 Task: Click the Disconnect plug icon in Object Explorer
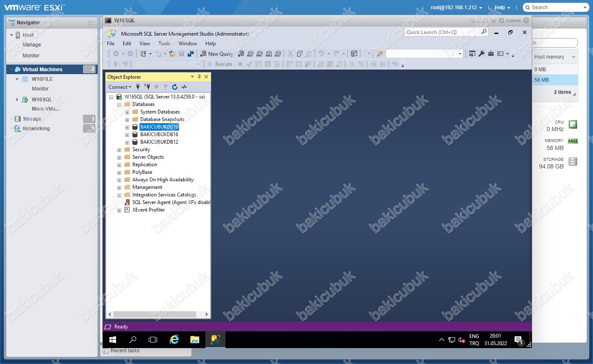[x=147, y=87]
